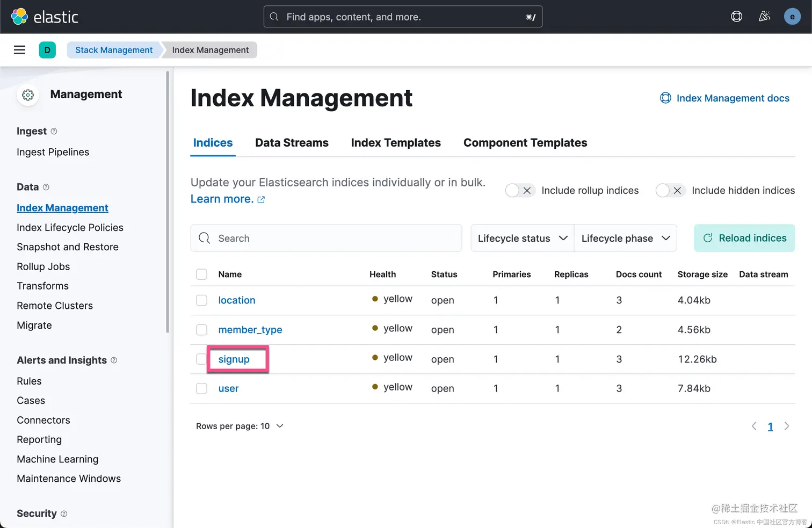Screen dimensions: 812x528
Task: Click the Elastic logo
Action: coord(45,17)
